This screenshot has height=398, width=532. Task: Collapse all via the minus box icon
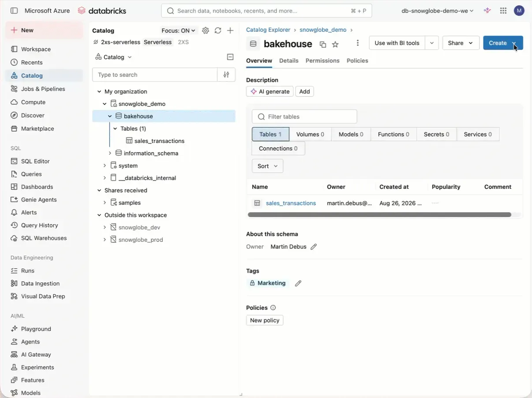click(x=230, y=57)
